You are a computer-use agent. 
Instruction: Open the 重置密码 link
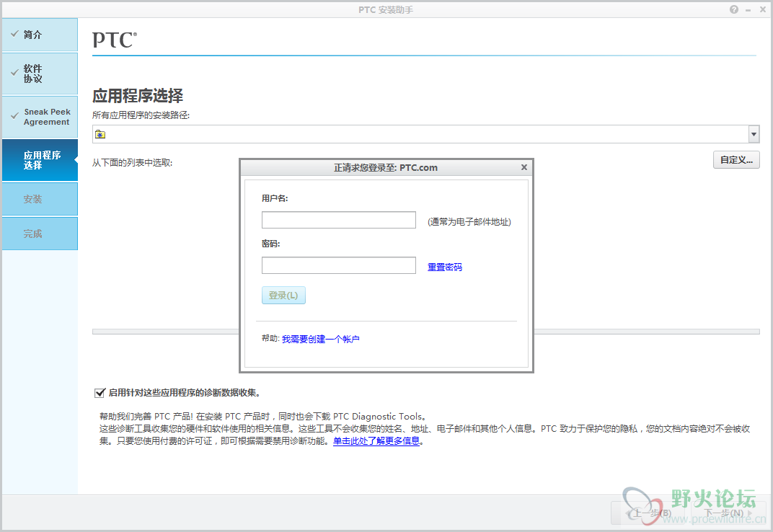click(445, 267)
